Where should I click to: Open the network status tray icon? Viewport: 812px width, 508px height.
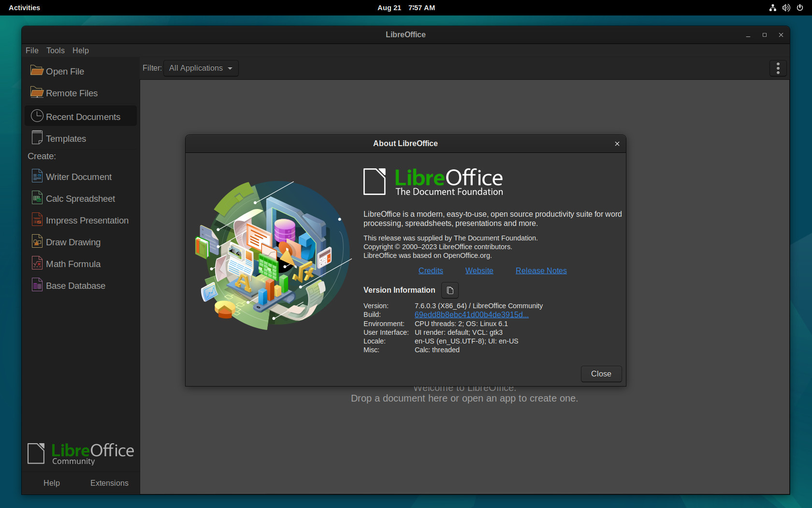(x=772, y=8)
